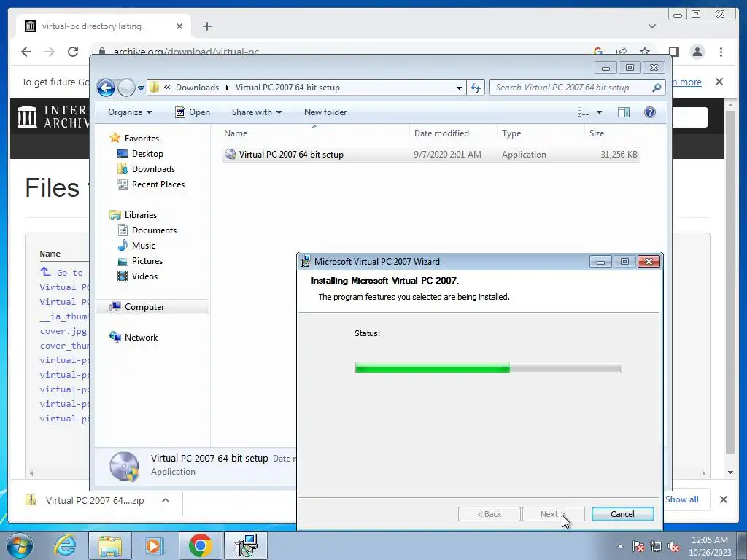Open the Chrome three-dot menu
747x560 pixels.
pos(721,52)
